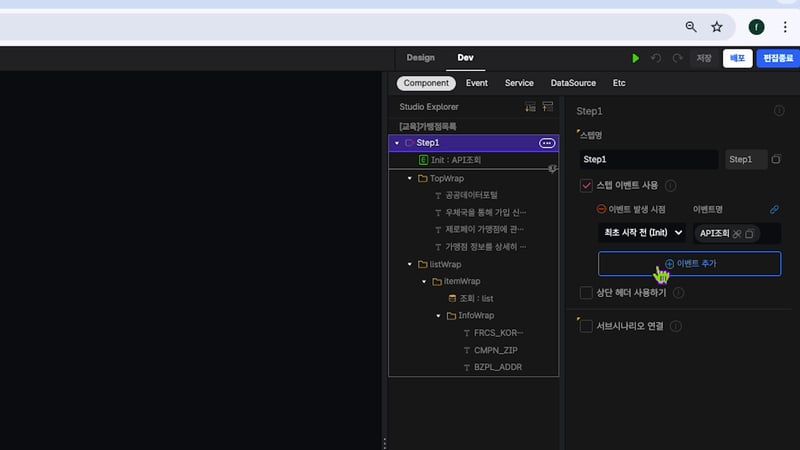Open the browser zoom magnifier icon
This screenshot has height=450, width=800.
pos(691,27)
